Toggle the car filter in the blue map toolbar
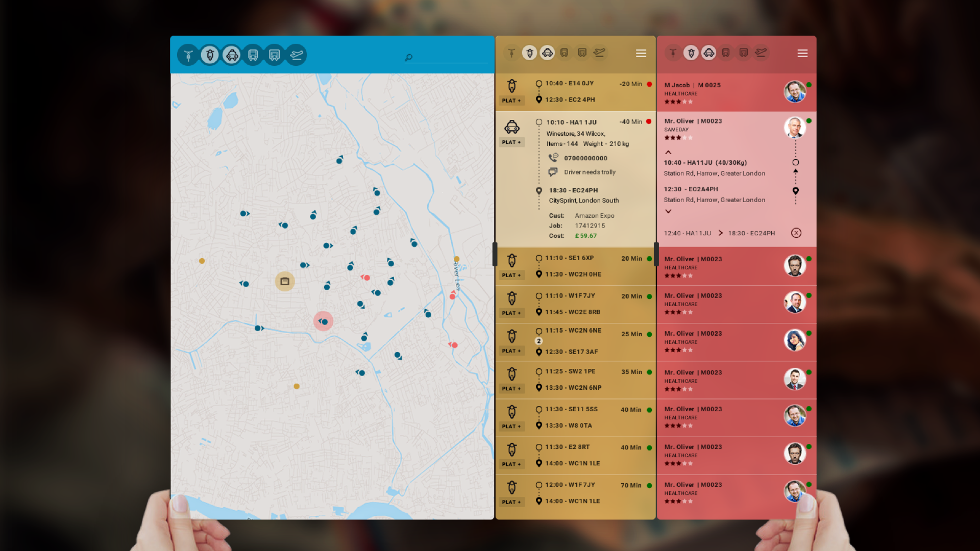Image resolution: width=980 pixels, height=551 pixels. 232,55
